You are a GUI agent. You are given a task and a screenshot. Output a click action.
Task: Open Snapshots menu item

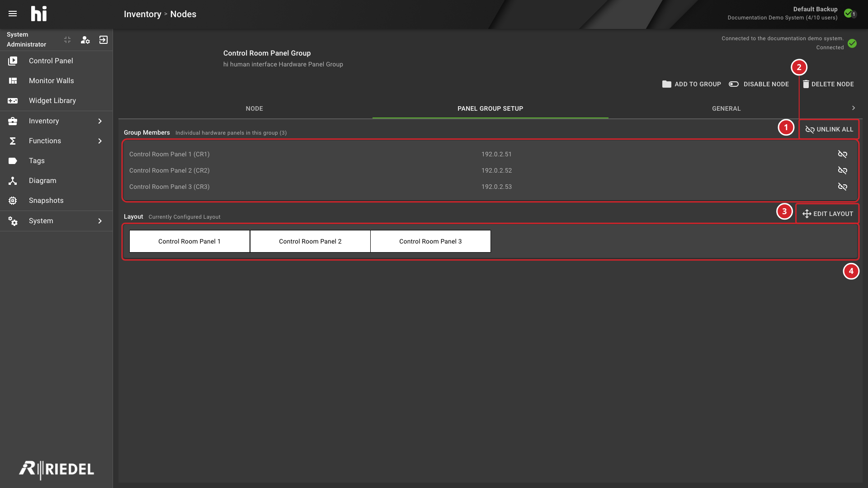56,200
